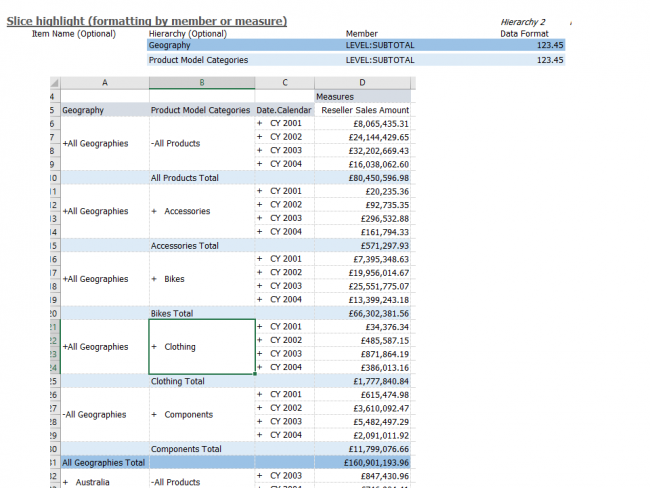This screenshot has width=650, height=488.
Task: Select the All Geographies Total row cell
Action: tap(104, 463)
